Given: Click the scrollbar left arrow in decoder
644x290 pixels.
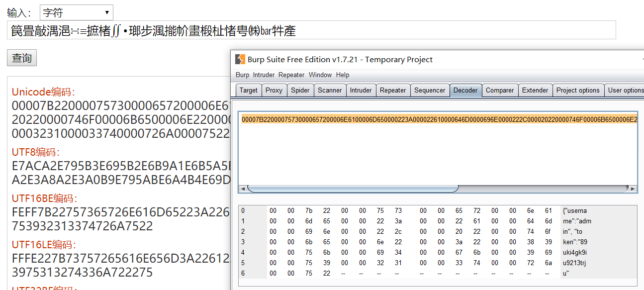Looking at the screenshot, I should [x=243, y=189].
